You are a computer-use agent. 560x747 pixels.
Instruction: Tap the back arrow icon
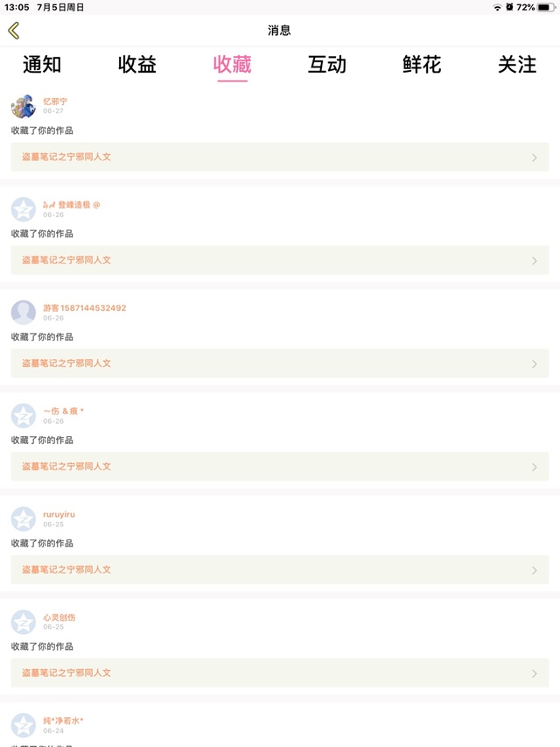tap(13, 31)
